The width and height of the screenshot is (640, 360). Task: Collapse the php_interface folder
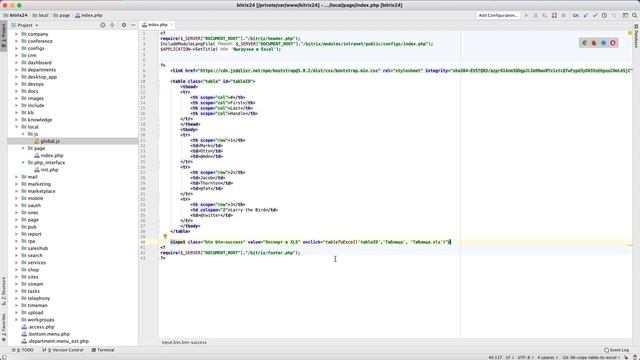(23, 162)
